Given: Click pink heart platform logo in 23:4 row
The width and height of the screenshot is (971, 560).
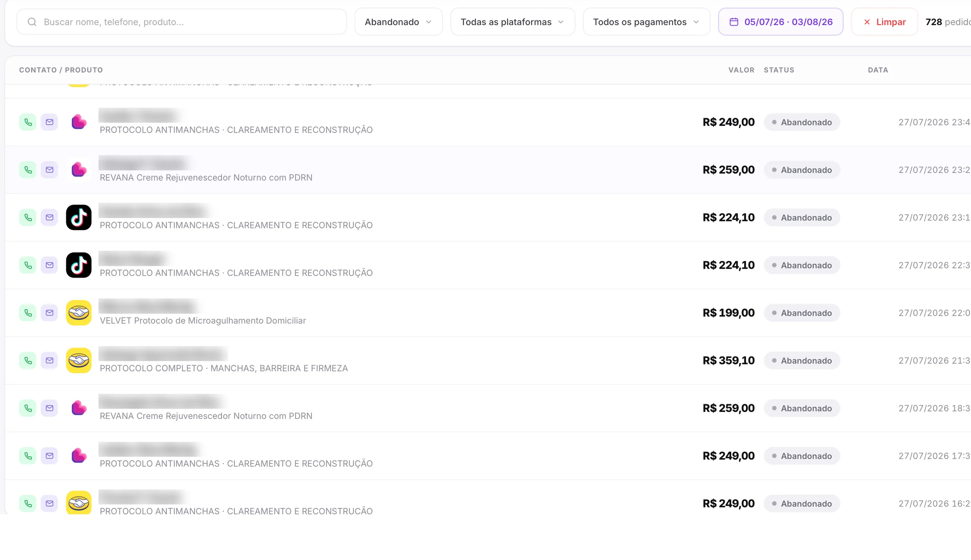Looking at the screenshot, I should coord(79,122).
